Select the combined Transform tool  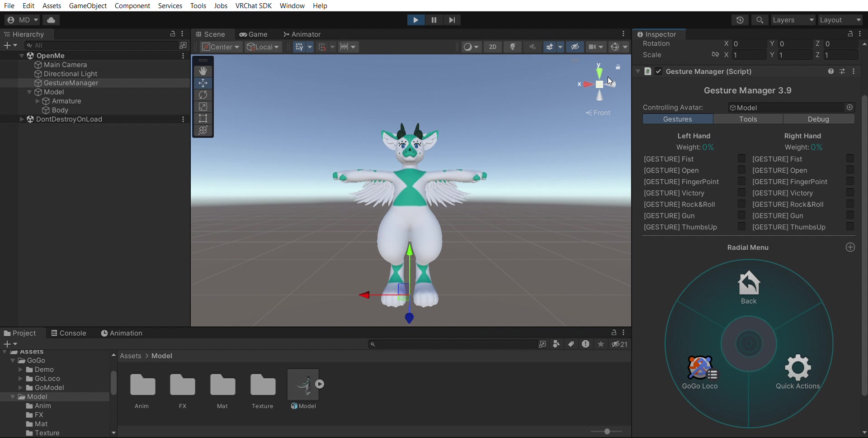[x=203, y=130]
